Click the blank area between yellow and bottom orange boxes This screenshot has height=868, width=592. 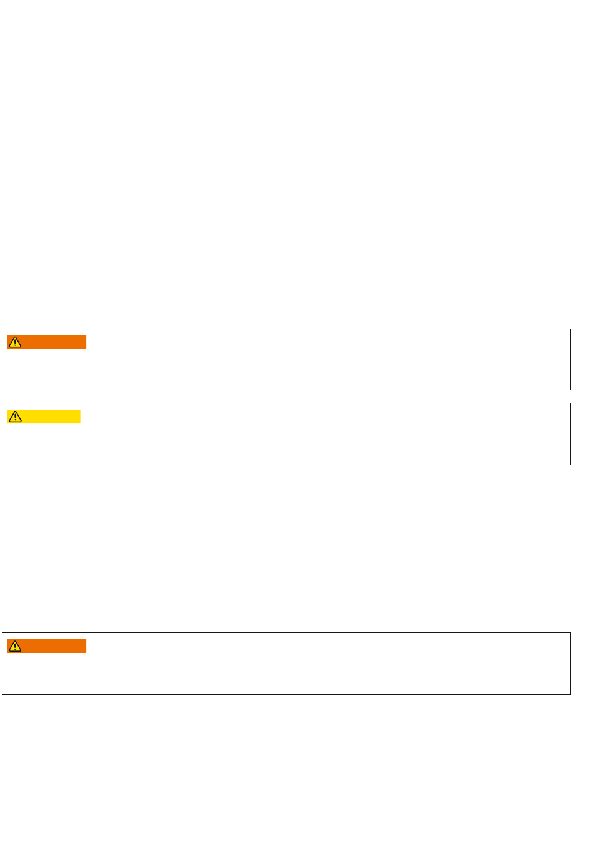point(296,549)
